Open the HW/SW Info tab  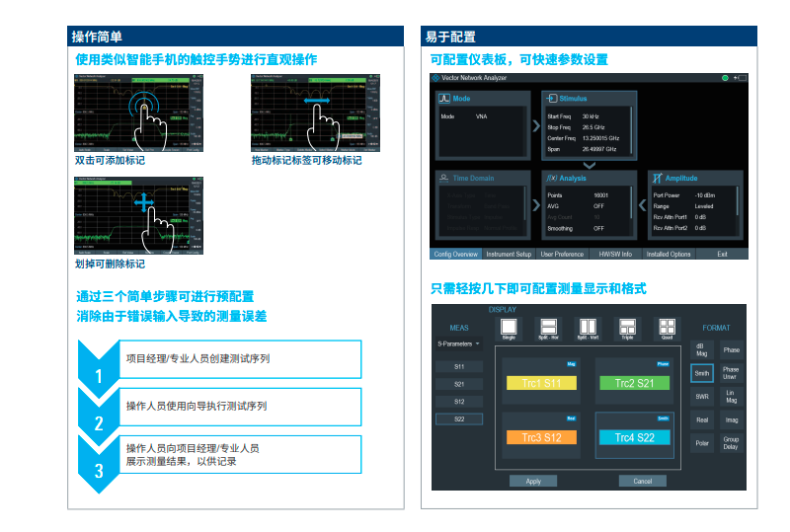coord(615,254)
